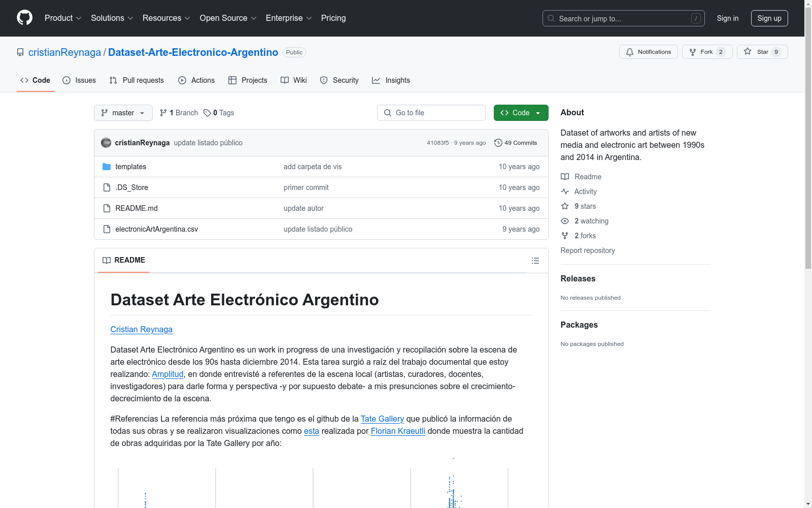Viewport: 812px width, 508px height.
Task: Click the electronicArtArgentina.csv file icon
Action: point(107,229)
